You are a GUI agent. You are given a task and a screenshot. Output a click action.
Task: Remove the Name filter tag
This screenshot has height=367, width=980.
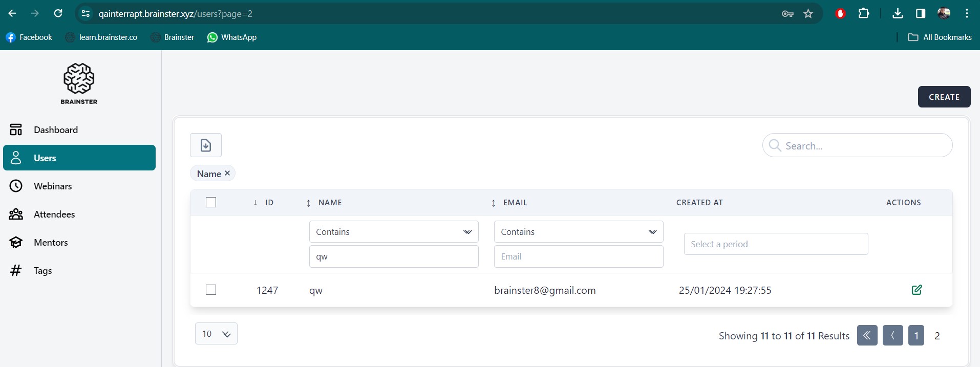227,174
